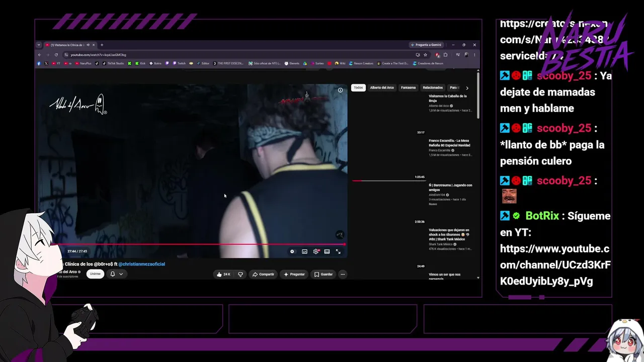The width and height of the screenshot is (644, 362).
Task: Click first scooby_25 username in chat
Action: pyautogui.click(x=564, y=76)
